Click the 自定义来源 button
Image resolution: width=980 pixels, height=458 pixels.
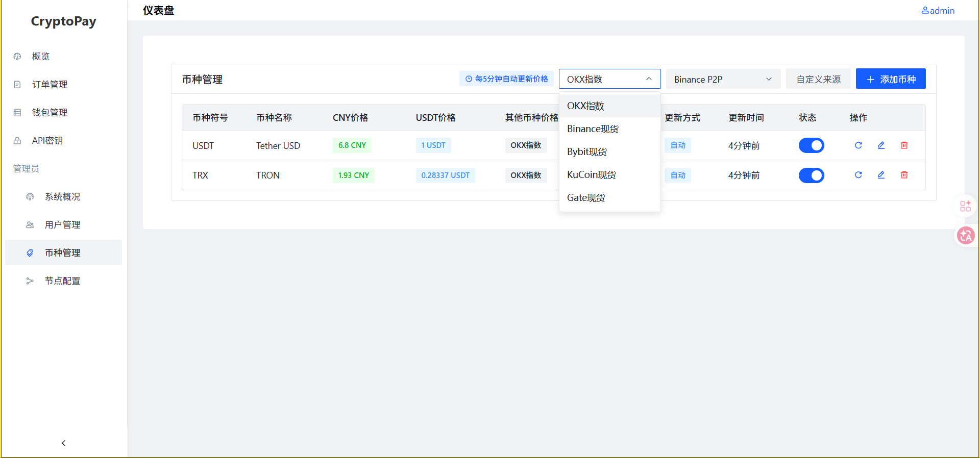[818, 79]
